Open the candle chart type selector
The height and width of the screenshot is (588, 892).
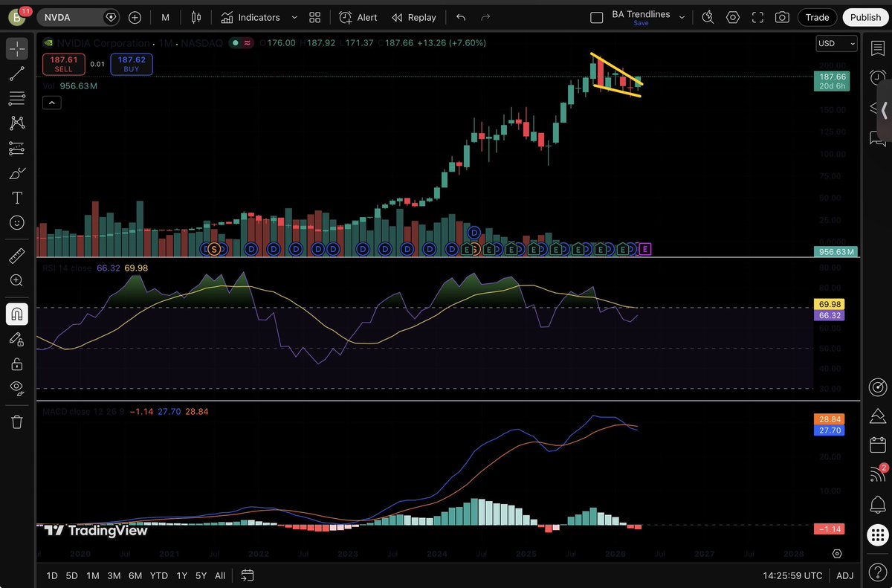[x=196, y=17]
